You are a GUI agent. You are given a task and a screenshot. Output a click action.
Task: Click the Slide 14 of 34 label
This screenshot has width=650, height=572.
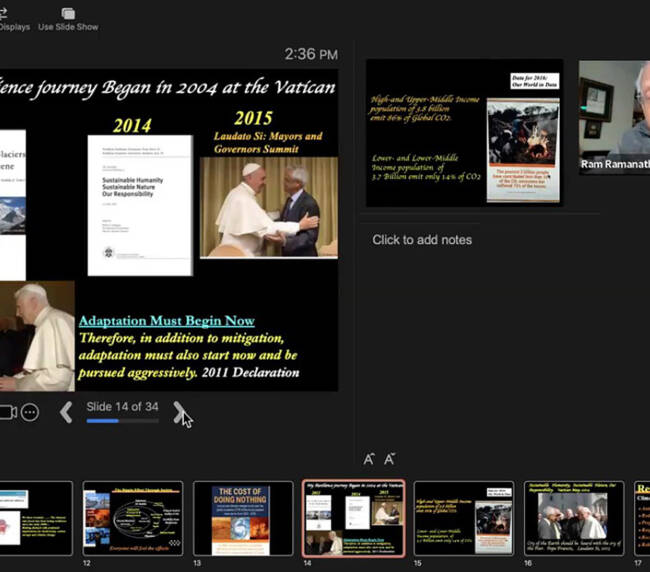pos(122,407)
